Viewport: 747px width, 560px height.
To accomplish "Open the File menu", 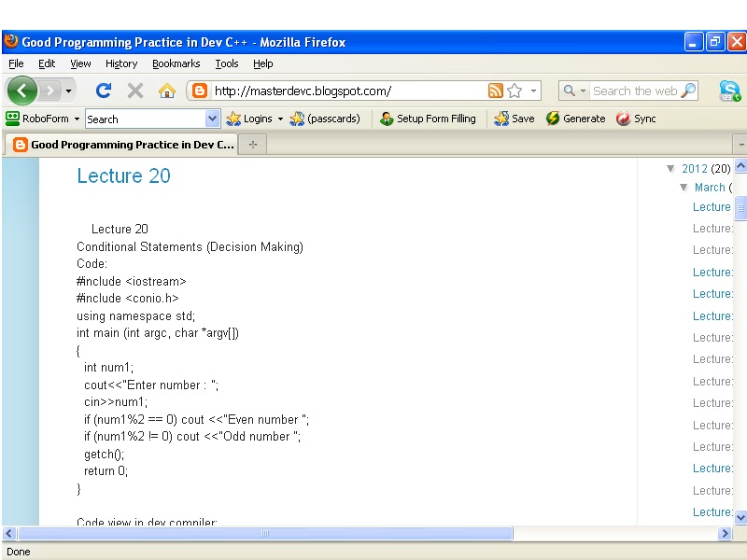I will pyautogui.click(x=16, y=63).
